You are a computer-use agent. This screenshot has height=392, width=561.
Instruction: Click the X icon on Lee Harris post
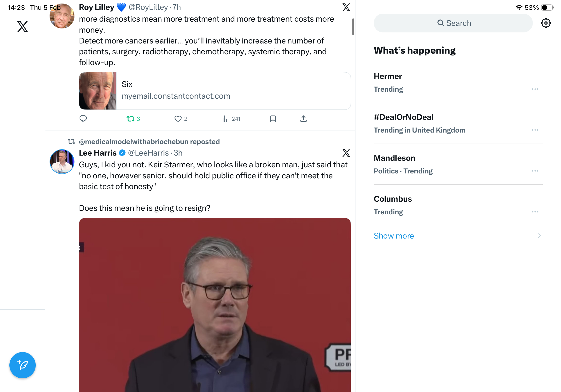coord(346,153)
